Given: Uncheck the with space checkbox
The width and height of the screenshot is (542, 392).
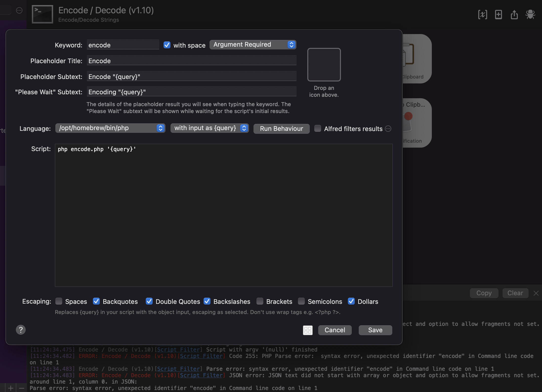Looking at the screenshot, I should point(167,45).
